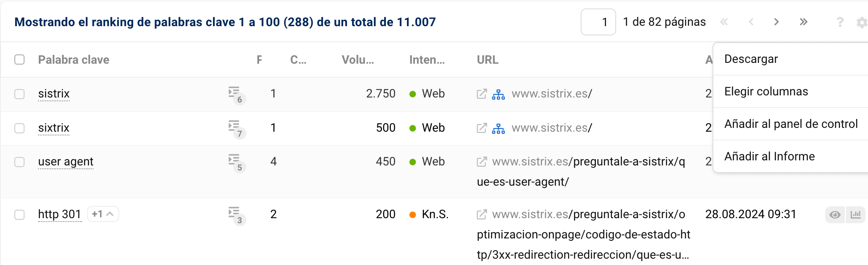The image size is (868, 265).
Task: Show chart icon for http 301 row
Action: (856, 215)
